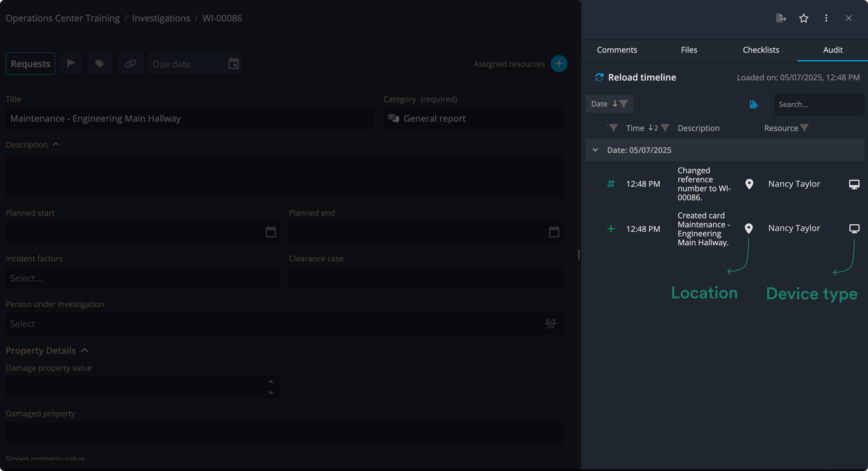This screenshot has height=471, width=868.
Task: Click location pin for Created card entry
Action: tap(749, 229)
